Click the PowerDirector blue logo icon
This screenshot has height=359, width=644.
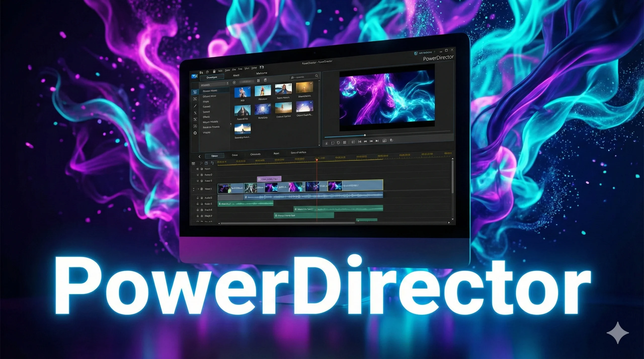tap(194, 76)
